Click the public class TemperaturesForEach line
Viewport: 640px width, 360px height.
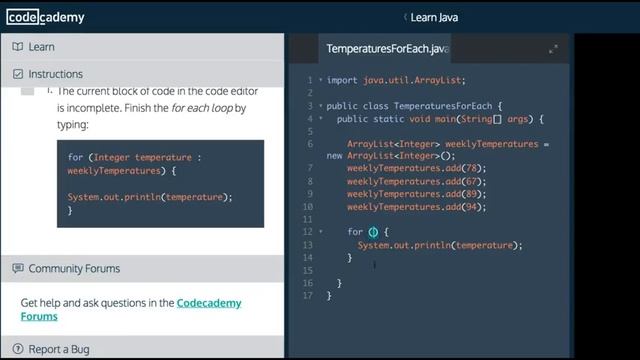[414, 106]
